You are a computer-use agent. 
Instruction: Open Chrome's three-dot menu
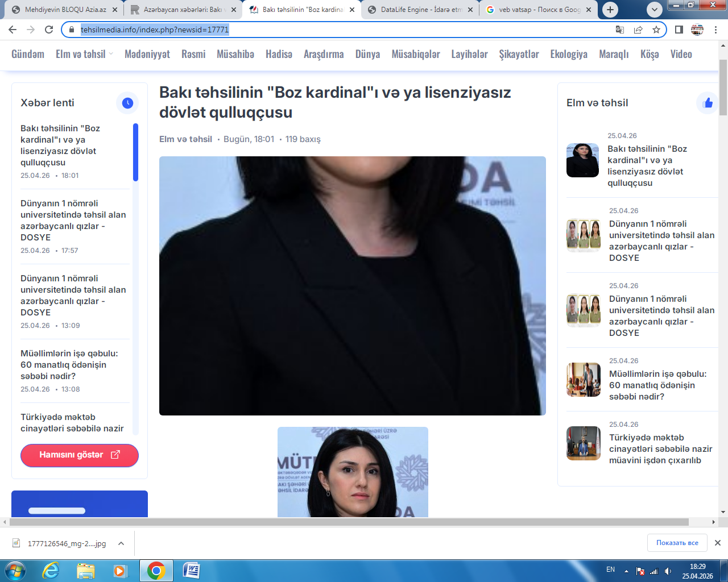[715, 30]
